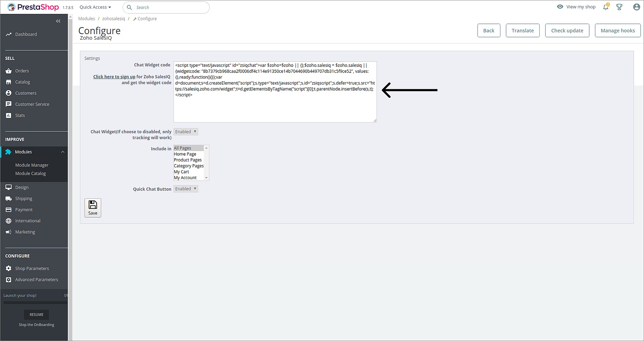Image resolution: width=644 pixels, height=341 pixels.
Task: Click the RESUME onboarding button
Action: [x=36, y=315]
